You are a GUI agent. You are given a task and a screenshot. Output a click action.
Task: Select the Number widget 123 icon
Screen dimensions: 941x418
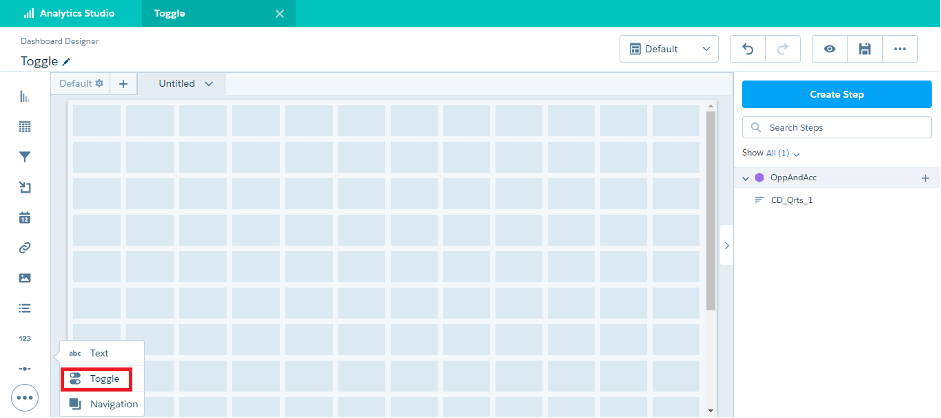[25, 339]
